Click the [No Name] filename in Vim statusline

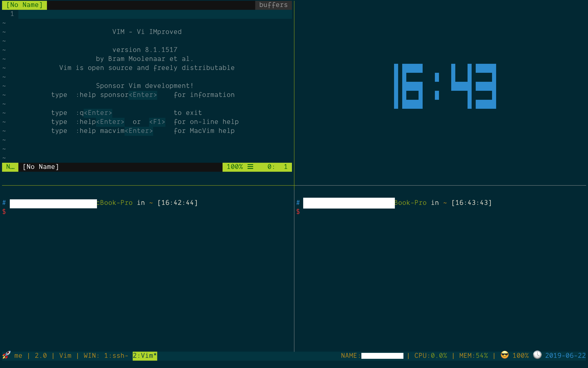coord(41,167)
